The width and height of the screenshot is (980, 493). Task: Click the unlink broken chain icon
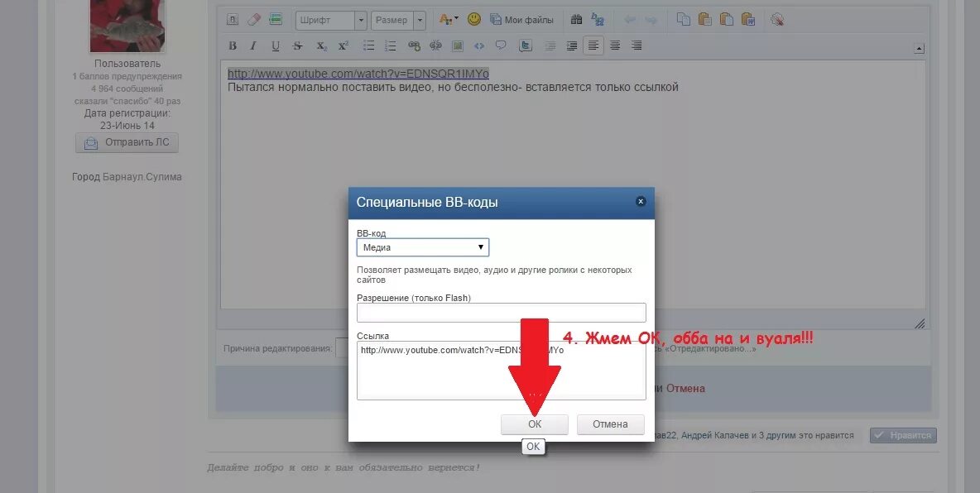(x=435, y=45)
